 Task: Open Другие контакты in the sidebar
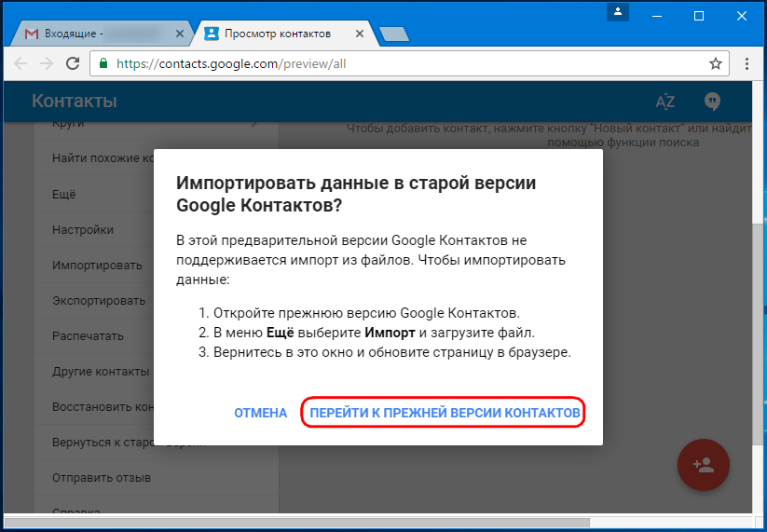(101, 372)
